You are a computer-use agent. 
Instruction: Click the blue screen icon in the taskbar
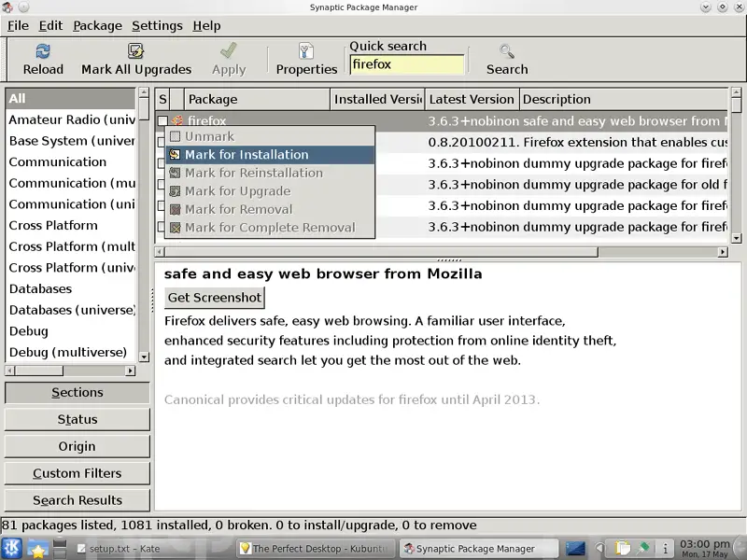point(575,549)
